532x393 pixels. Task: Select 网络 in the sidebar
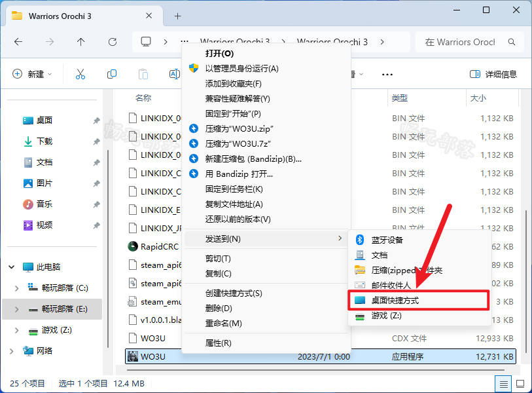click(44, 351)
